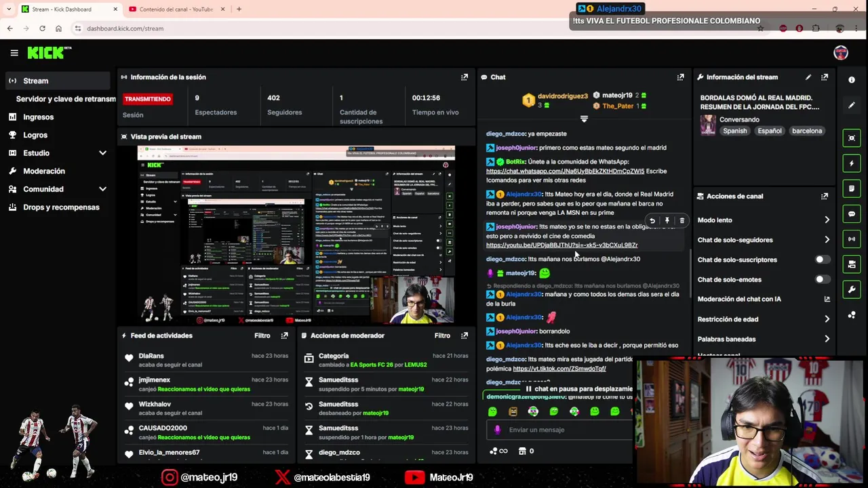Toggle the camera widget icon in right sidebar

click(x=852, y=264)
